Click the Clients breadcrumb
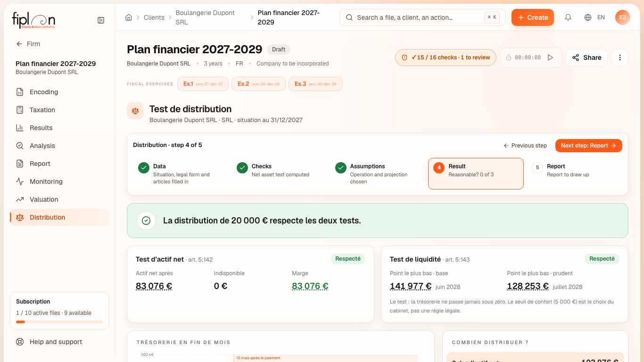Screen dimensions: 644x362 point(154,17)
